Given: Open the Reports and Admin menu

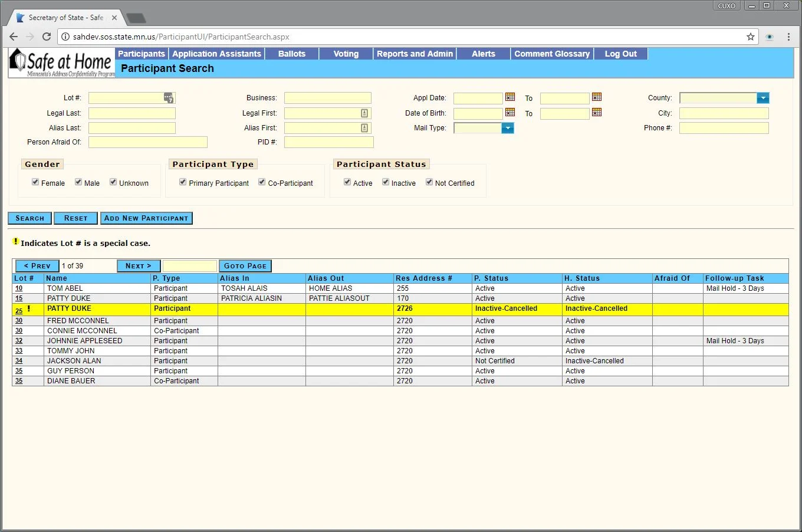Looking at the screenshot, I should click(x=415, y=54).
